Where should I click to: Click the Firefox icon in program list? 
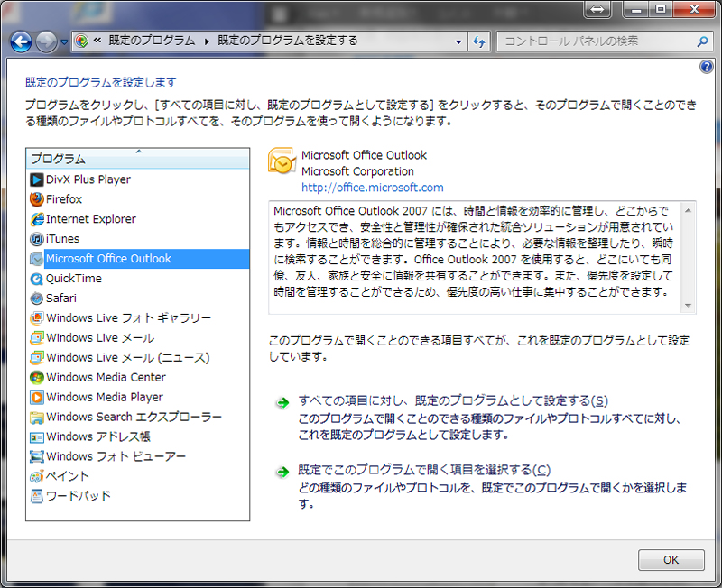pos(36,199)
